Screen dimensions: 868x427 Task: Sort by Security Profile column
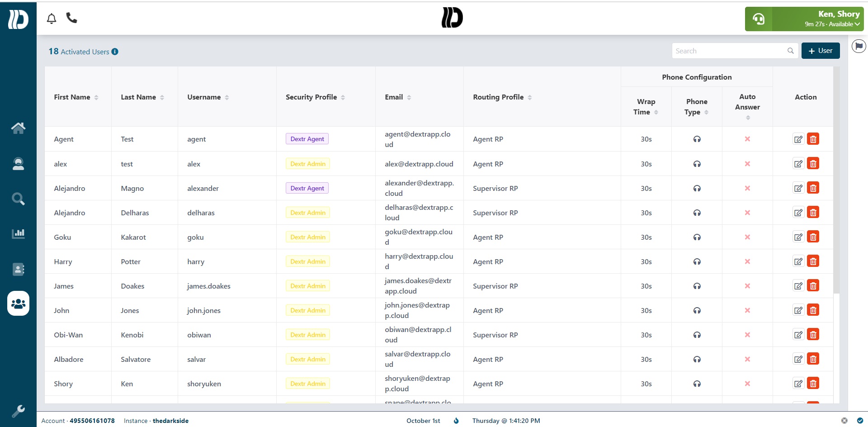click(x=343, y=97)
